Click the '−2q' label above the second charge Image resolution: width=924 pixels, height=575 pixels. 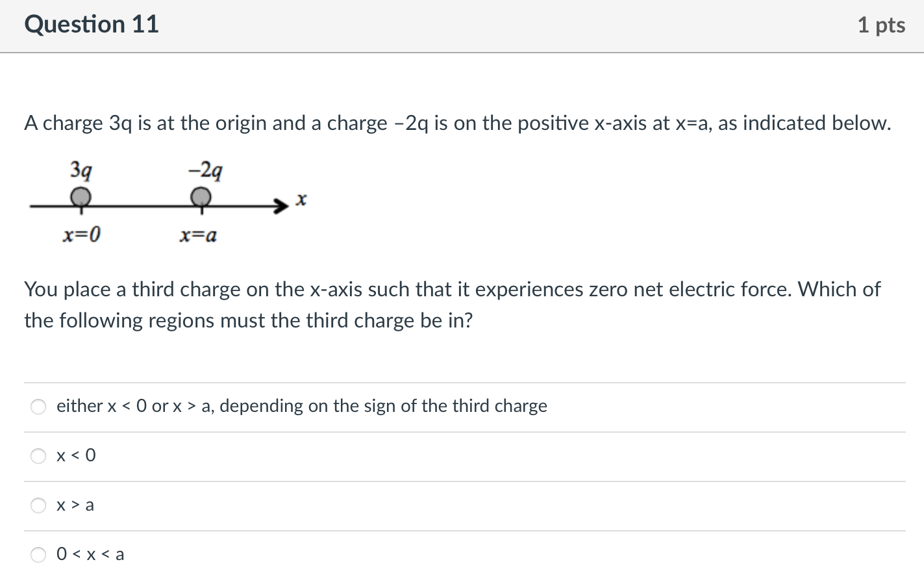[x=205, y=171]
